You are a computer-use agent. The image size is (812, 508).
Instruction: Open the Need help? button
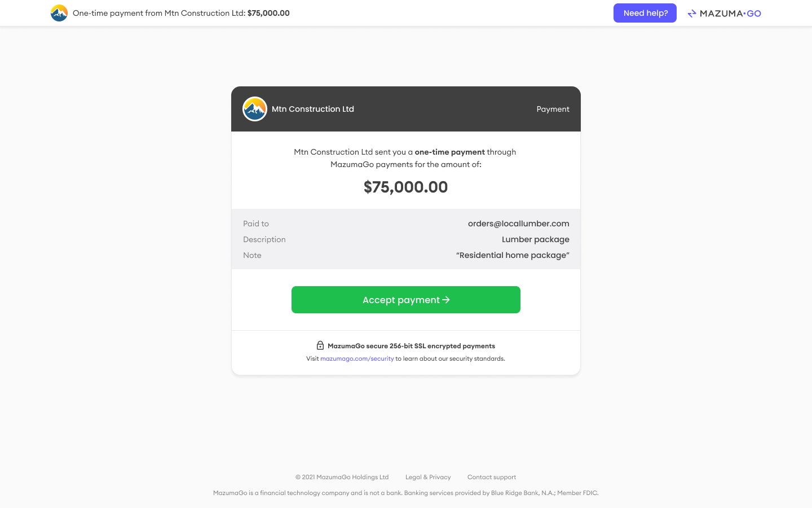pos(645,13)
